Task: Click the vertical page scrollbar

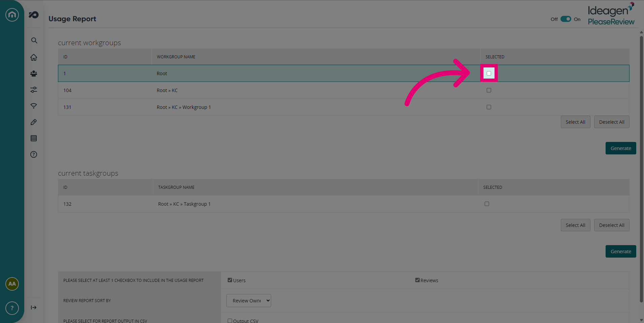Action: coord(641,169)
